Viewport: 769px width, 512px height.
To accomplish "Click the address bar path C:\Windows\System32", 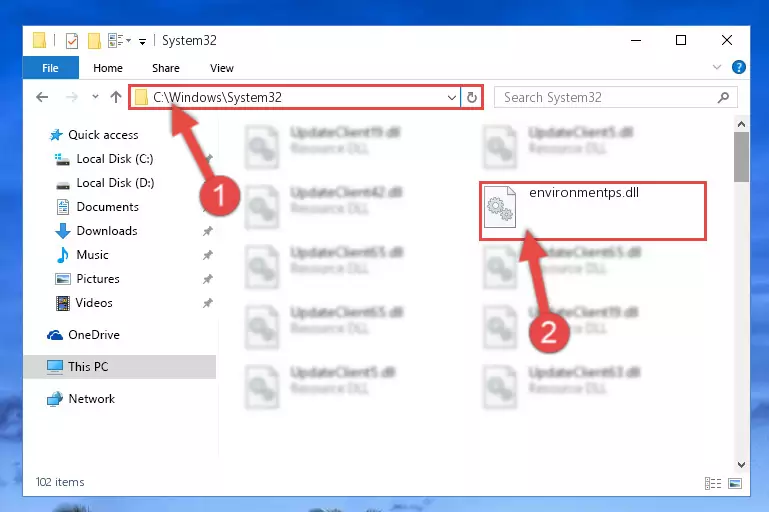I will (x=217, y=97).
